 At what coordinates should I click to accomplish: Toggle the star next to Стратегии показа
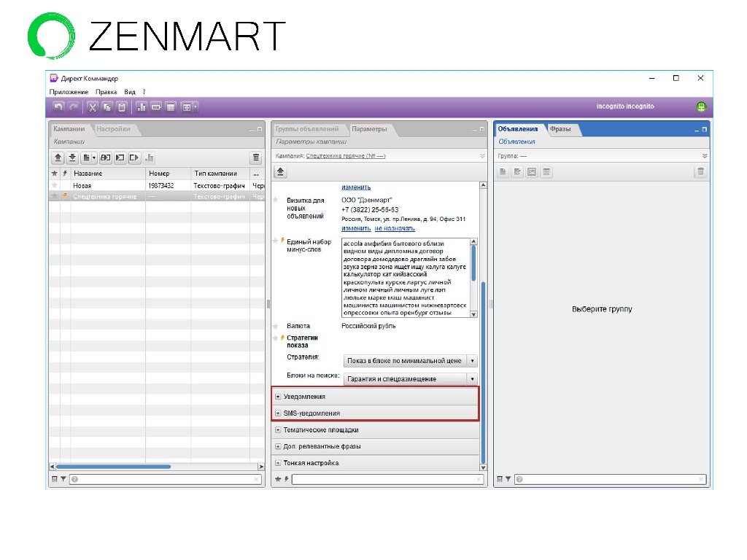click(x=275, y=338)
